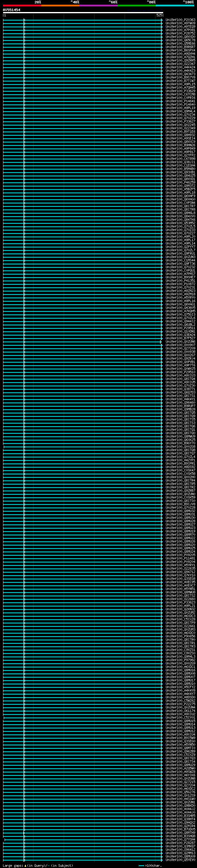The height and width of the screenshot is (868, 197).
Task: Open hit UniRef100_P33629
Action: coord(180,91)
